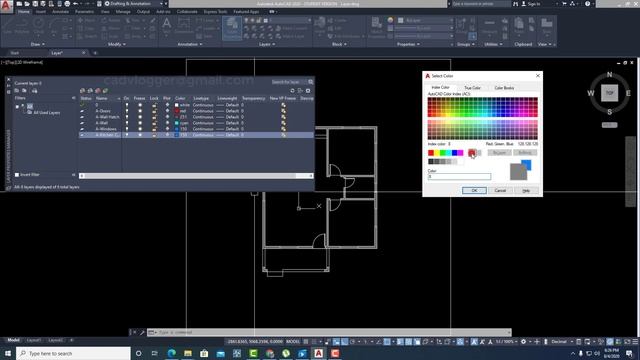Click Layer States Manager icon
The height and width of the screenshot is (360, 640).
coord(34,91)
